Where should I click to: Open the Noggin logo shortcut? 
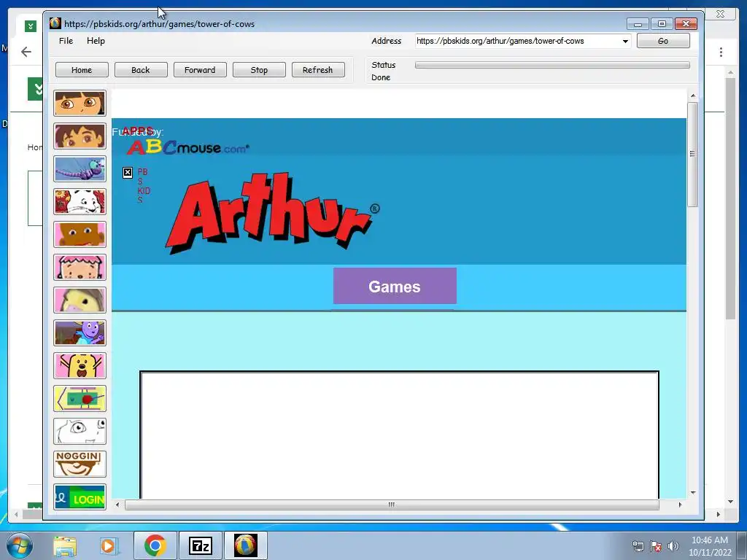pyautogui.click(x=80, y=464)
